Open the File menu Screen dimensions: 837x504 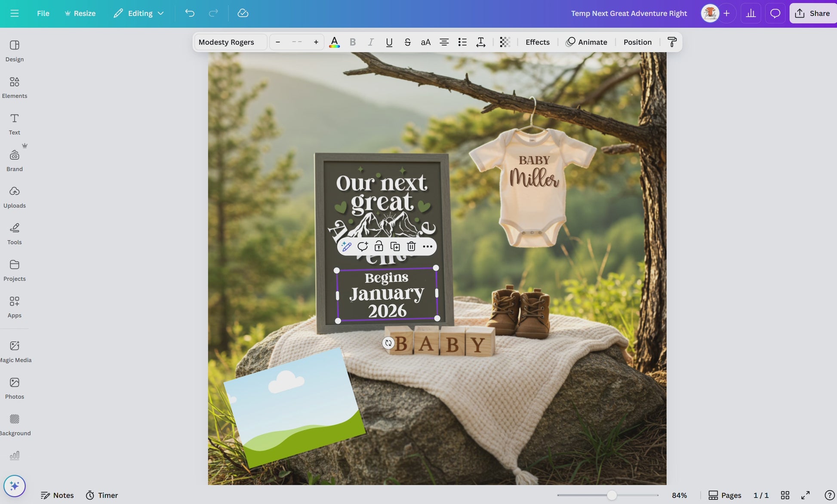[43, 13]
